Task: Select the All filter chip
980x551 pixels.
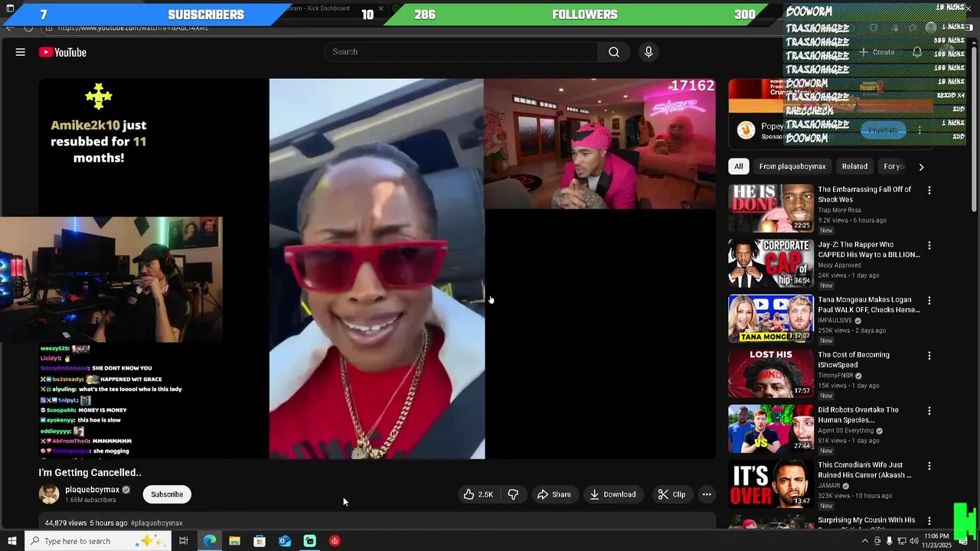Action: coord(738,167)
